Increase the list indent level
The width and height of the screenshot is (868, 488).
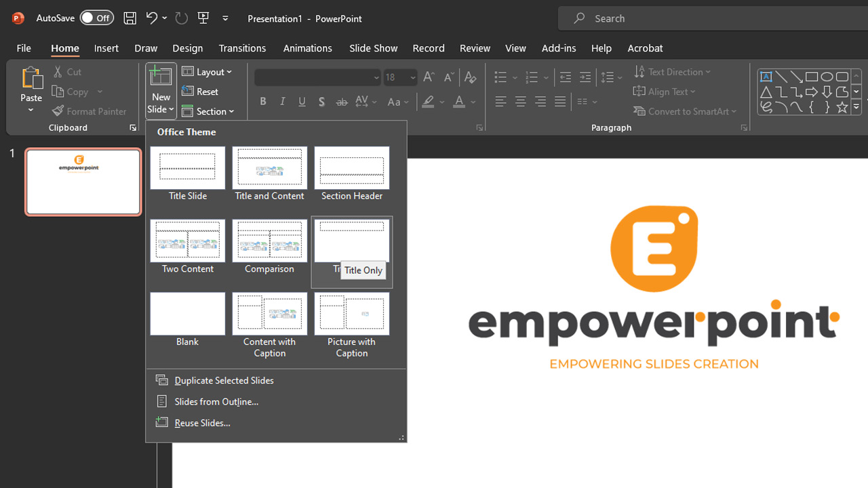pos(585,77)
